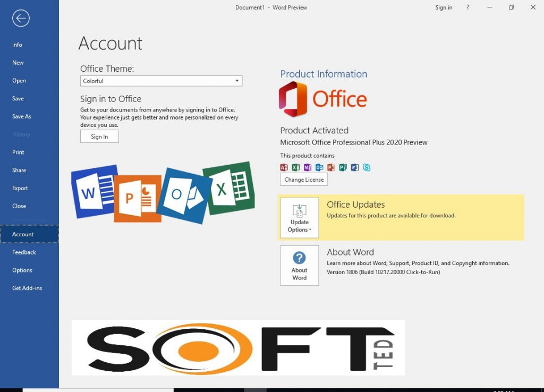Click the Office logo under Product Information
Screen dimensions: 544x392
(x=322, y=99)
